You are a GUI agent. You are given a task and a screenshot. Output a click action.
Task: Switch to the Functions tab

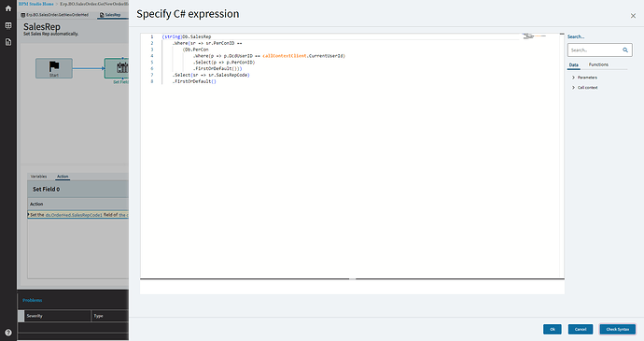pos(598,64)
